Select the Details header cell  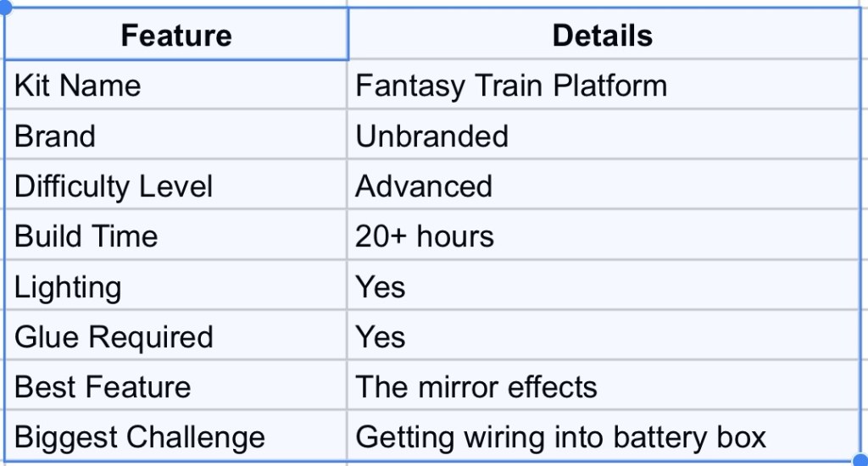pos(603,36)
